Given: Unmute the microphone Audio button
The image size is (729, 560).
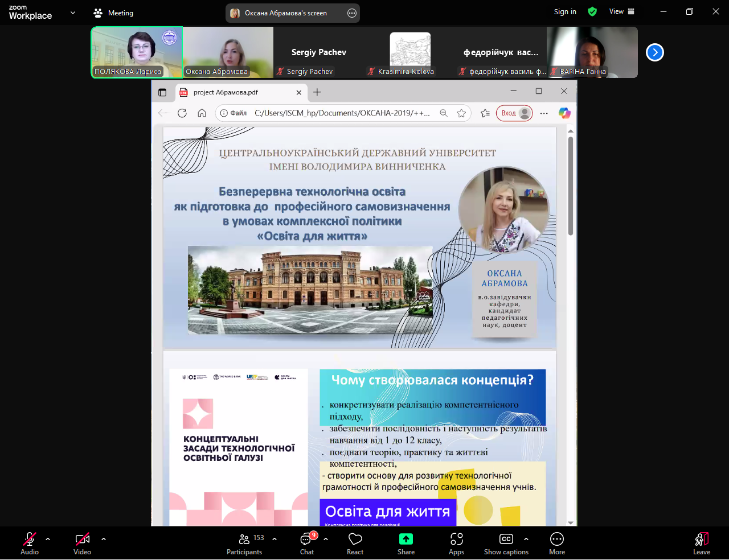Looking at the screenshot, I should tap(30, 543).
